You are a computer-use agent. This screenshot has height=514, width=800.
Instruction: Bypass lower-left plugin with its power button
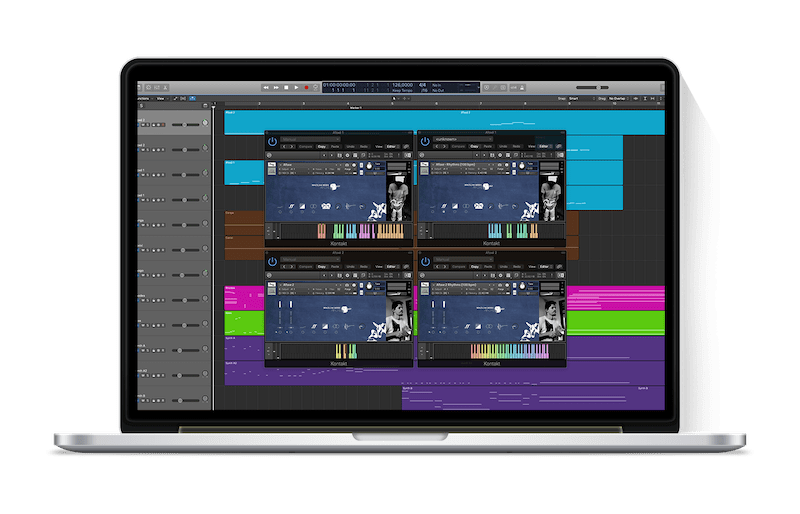(272, 262)
